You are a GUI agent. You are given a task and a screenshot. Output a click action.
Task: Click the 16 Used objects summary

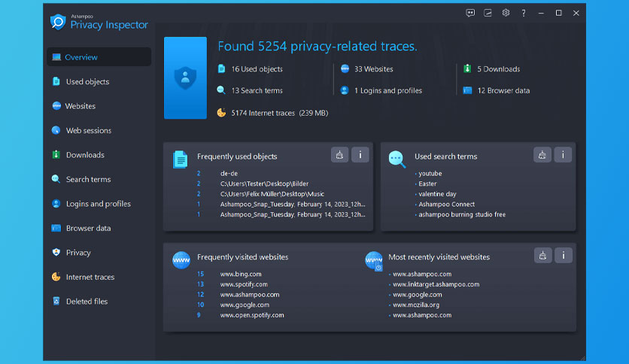[x=250, y=69]
